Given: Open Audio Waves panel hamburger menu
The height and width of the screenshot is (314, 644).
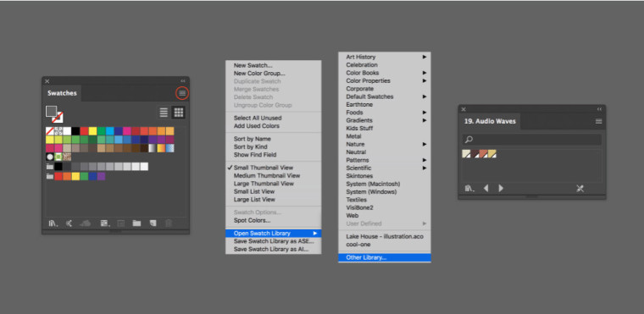Looking at the screenshot, I should click(x=598, y=121).
